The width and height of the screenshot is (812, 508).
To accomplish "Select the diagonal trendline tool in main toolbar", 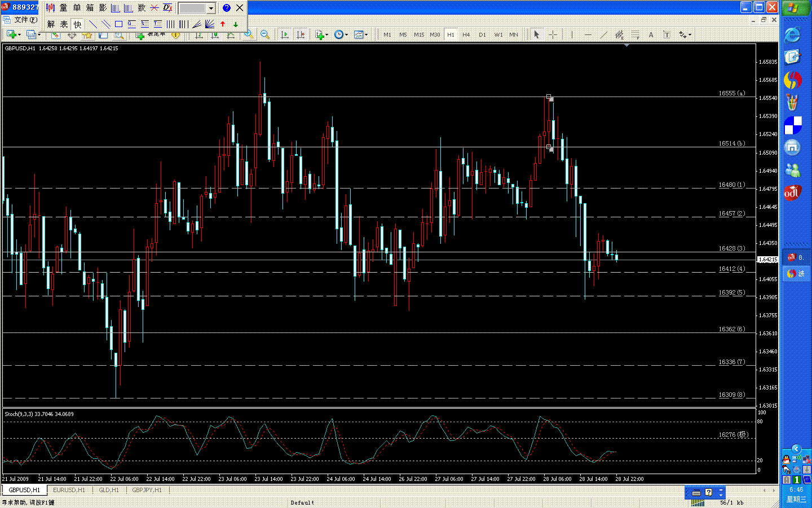I will click(x=603, y=35).
